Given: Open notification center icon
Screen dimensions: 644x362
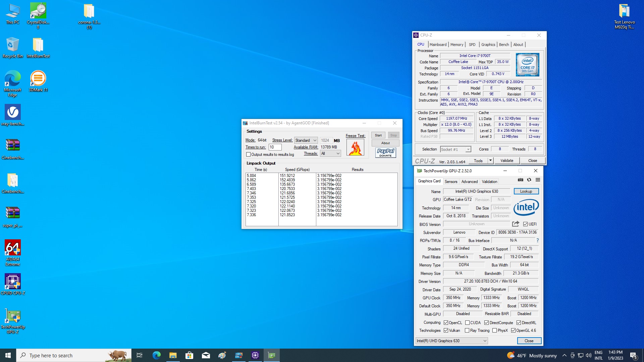Looking at the screenshot, I should (633, 355).
